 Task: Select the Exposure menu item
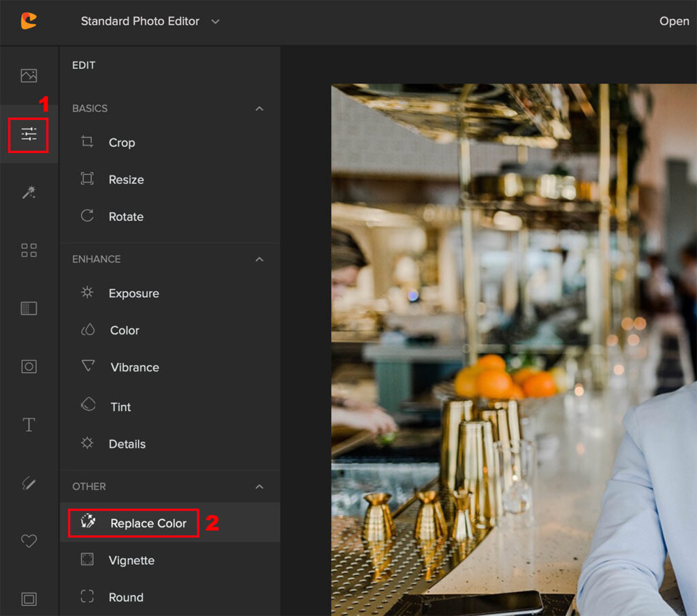click(169, 293)
